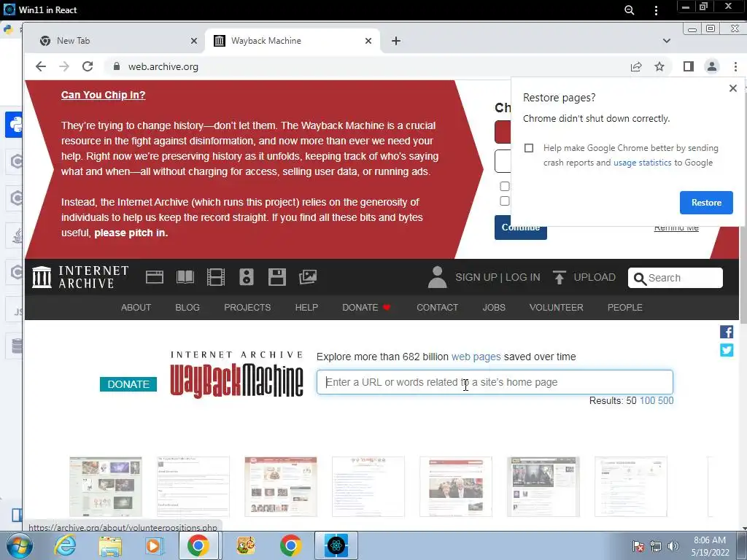This screenshot has height=560, width=747.
Task: Open the VOLUNTEER menu item
Action: tap(556, 308)
